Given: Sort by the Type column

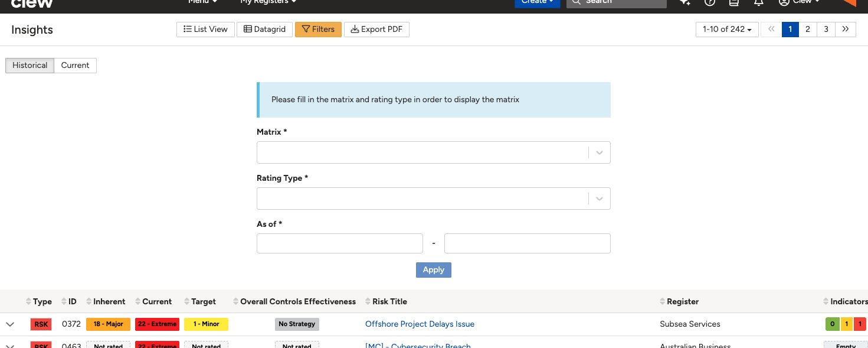Looking at the screenshot, I should coord(39,301).
